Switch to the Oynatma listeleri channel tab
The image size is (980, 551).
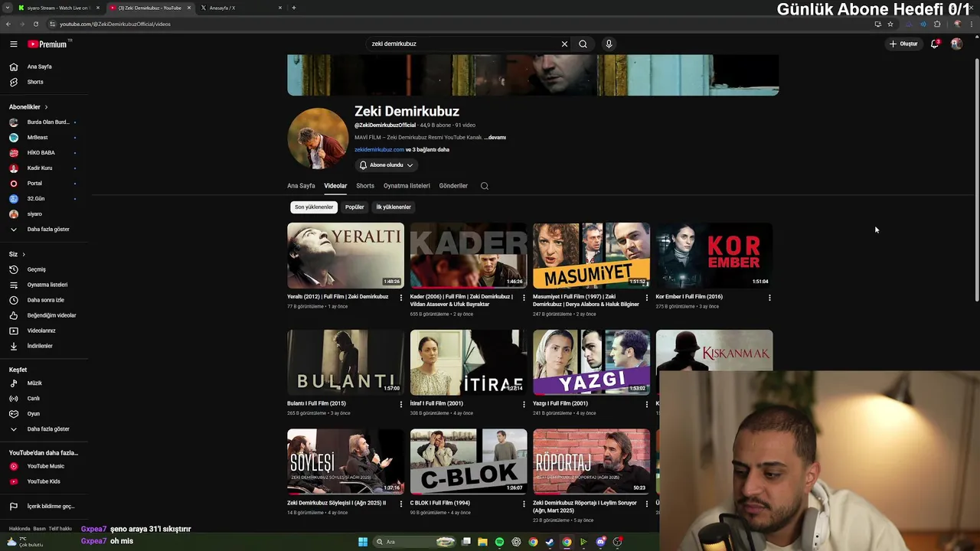pos(407,186)
